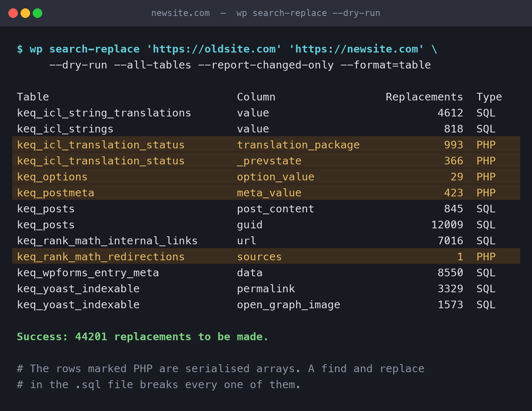Click the replacement count 423
Image resolution: width=532 pixels, height=411 pixels.
454,193
